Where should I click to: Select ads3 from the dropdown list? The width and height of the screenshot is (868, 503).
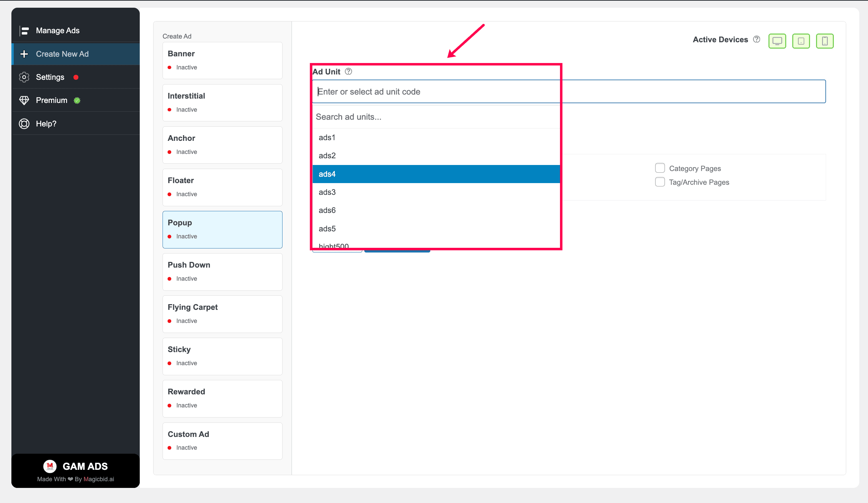[436, 192]
